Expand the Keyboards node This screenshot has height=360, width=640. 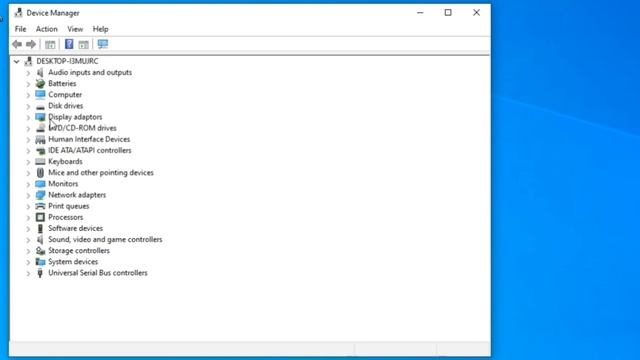point(28,162)
